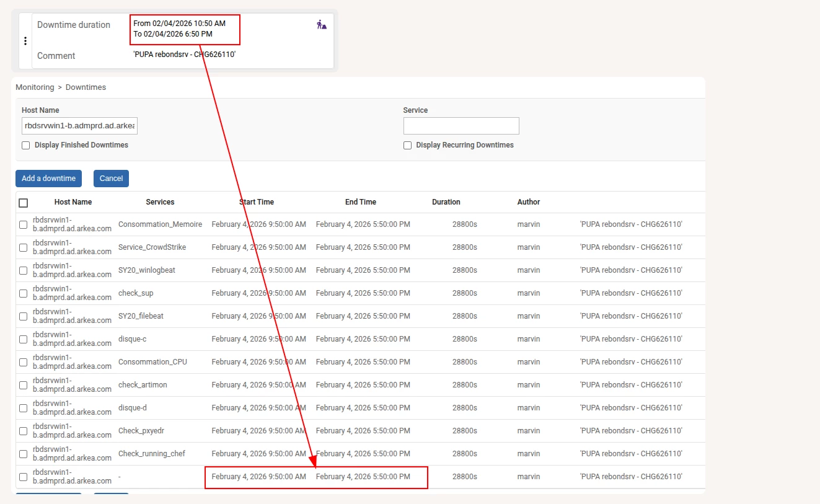Sort by the End Time column
The width and height of the screenshot is (820, 504).
click(x=360, y=202)
